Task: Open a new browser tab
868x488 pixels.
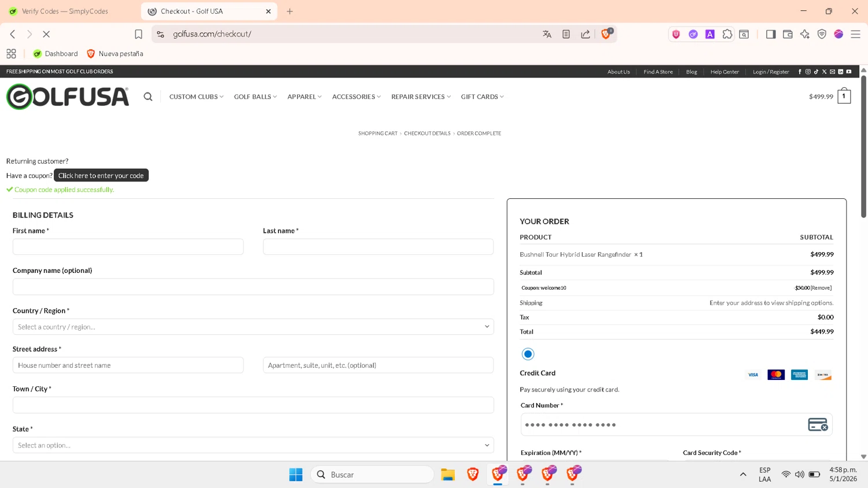Action: [290, 11]
